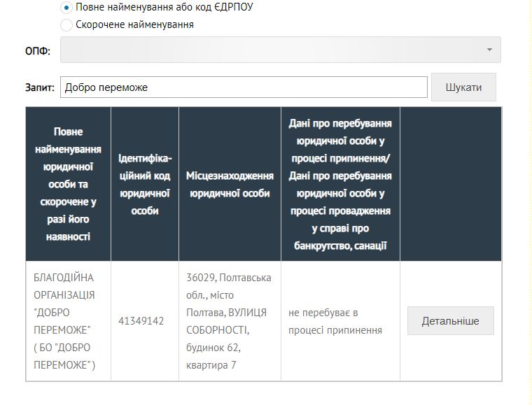Screen dimensions: 532x405
Task: Click the ОПФ field label
Action: [38, 50]
